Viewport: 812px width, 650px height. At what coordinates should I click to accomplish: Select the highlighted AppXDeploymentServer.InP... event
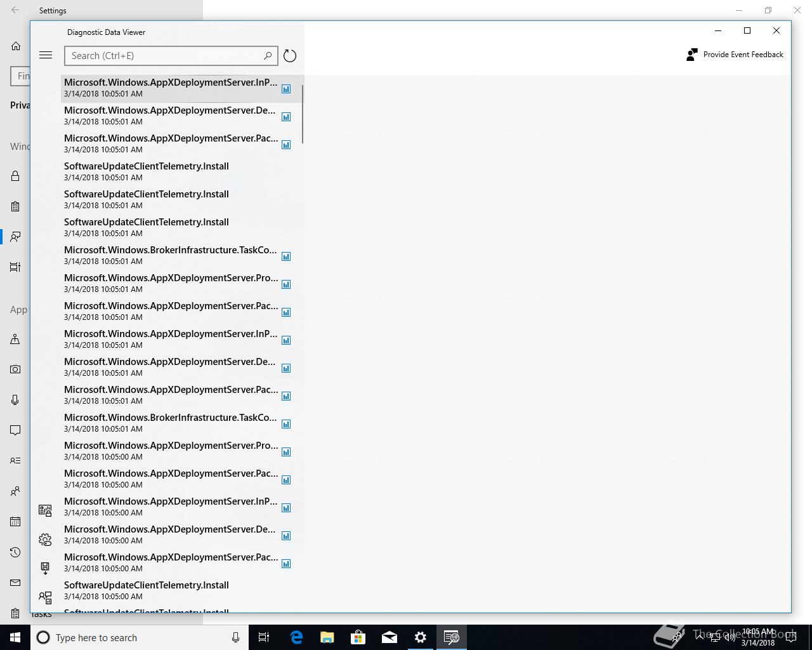point(182,88)
